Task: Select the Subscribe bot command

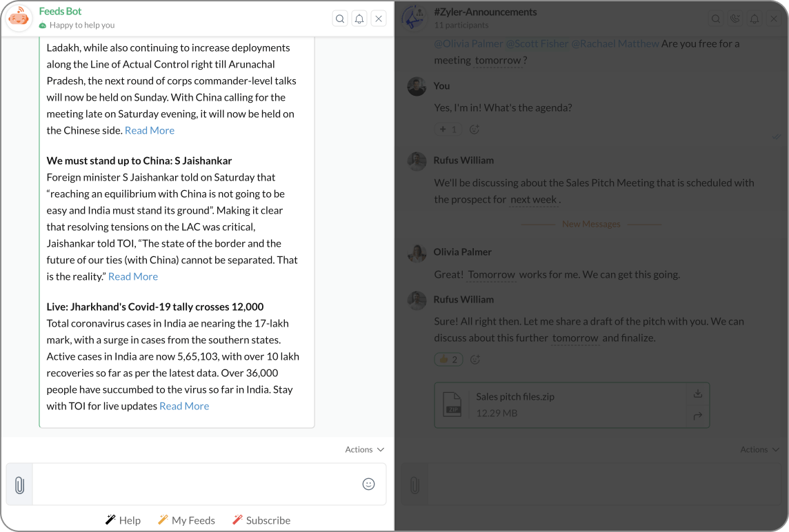Action: point(261,520)
